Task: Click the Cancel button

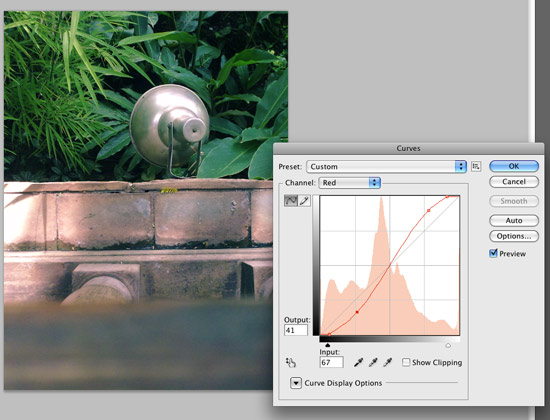Action: point(514,182)
